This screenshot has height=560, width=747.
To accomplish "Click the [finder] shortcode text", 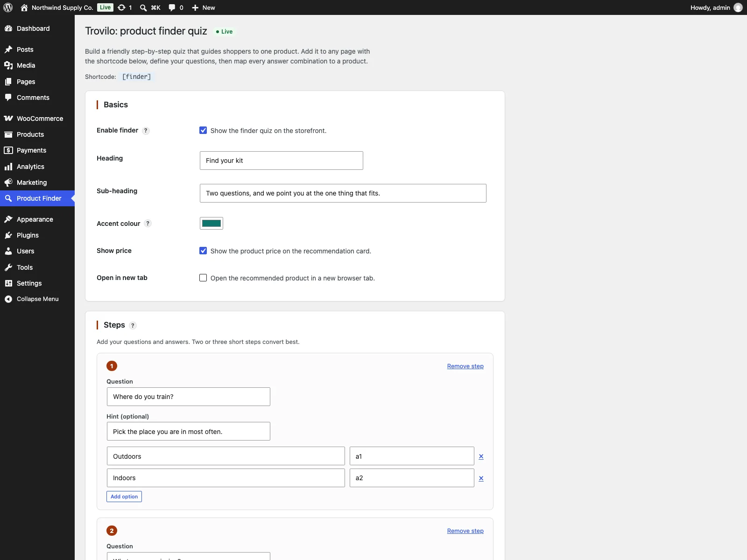I will pyautogui.click(x=137, y=77).
